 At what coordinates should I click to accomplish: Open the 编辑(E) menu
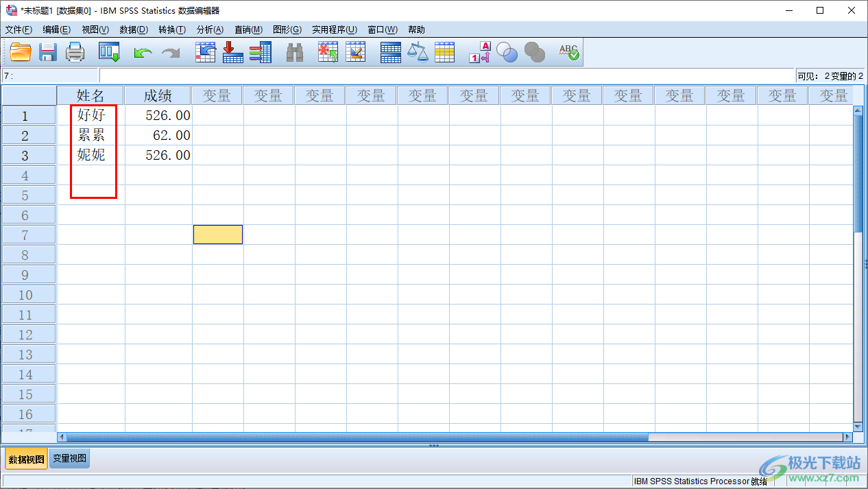coord(56,29)
